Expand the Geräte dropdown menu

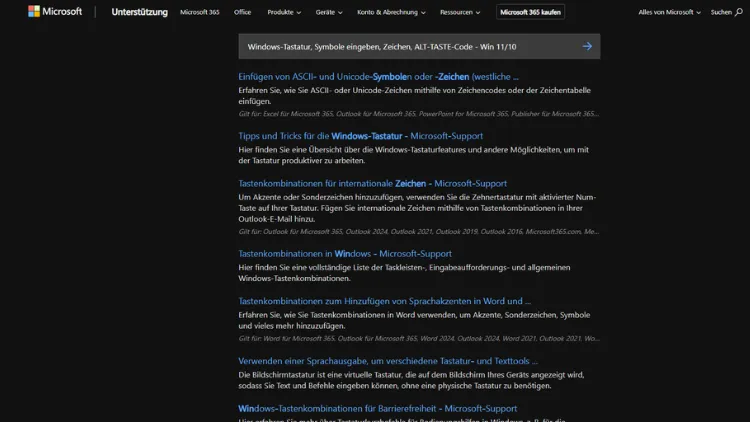328,12
